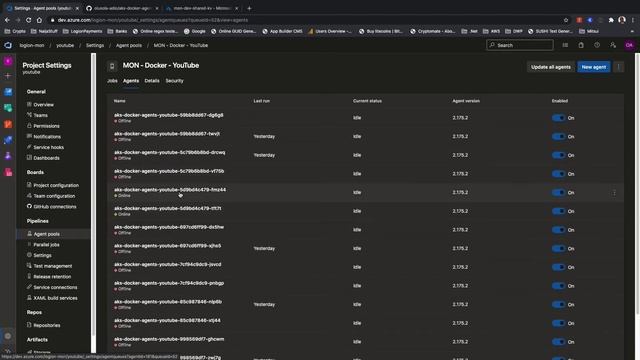Open project settings gear at rail bottom
This screenshot has height=360, width=640.
tap(8, 336)
